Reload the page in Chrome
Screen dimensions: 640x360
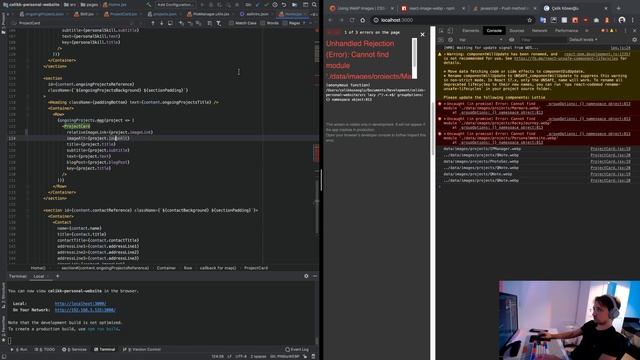point(352,20)
